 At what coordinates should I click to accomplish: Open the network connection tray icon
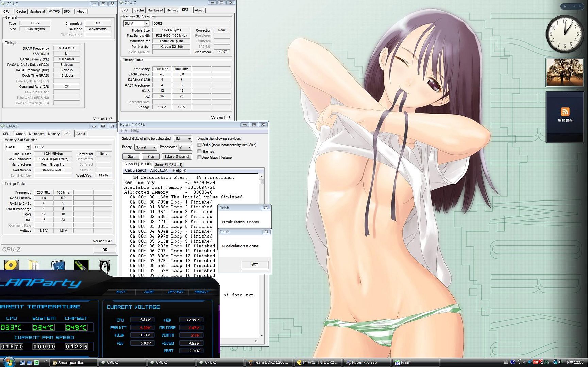[x=555, y=362]
